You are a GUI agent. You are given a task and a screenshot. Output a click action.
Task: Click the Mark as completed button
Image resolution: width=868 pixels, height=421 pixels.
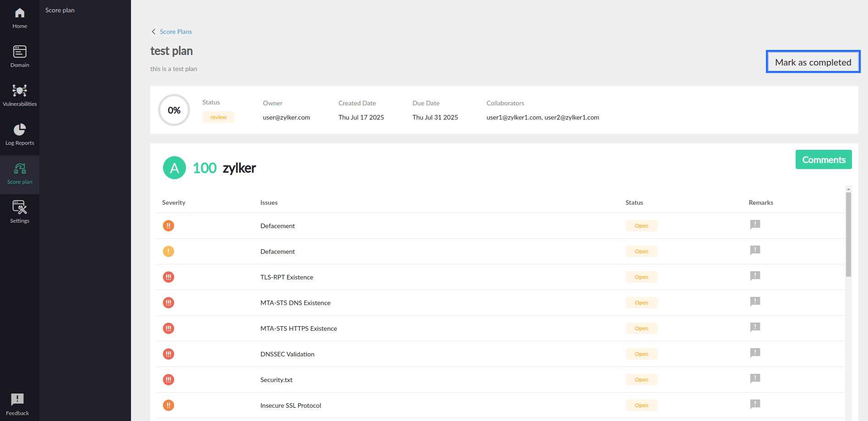[813, 62]
